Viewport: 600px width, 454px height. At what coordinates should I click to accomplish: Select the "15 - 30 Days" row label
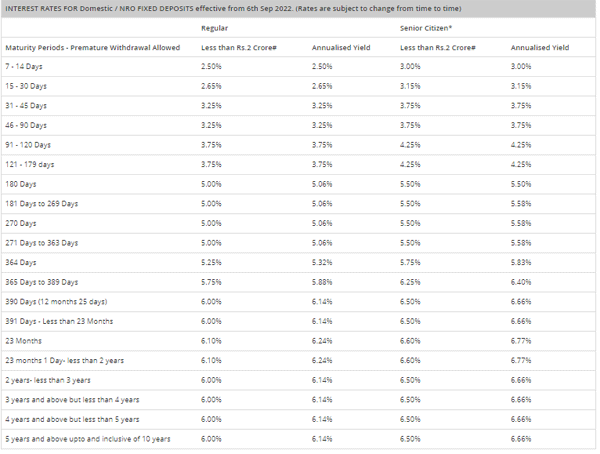click(x=27, y=86)
